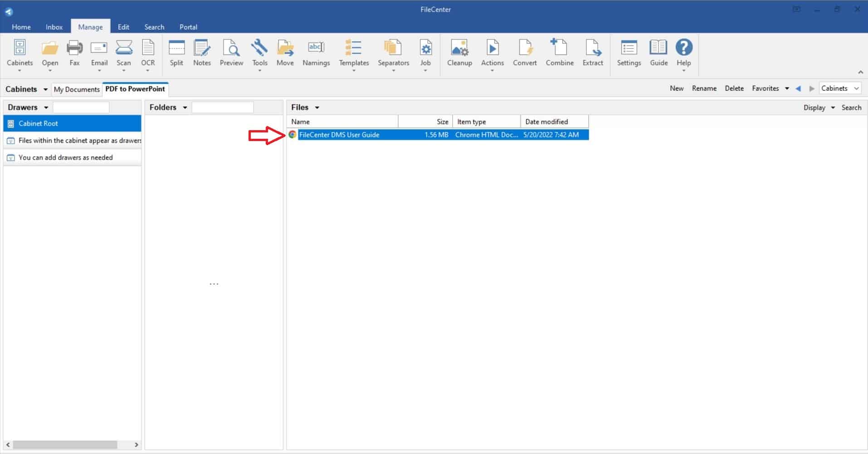Click the Drawers filter input field
The image size is (868, 454).
[x=81, y=107]
